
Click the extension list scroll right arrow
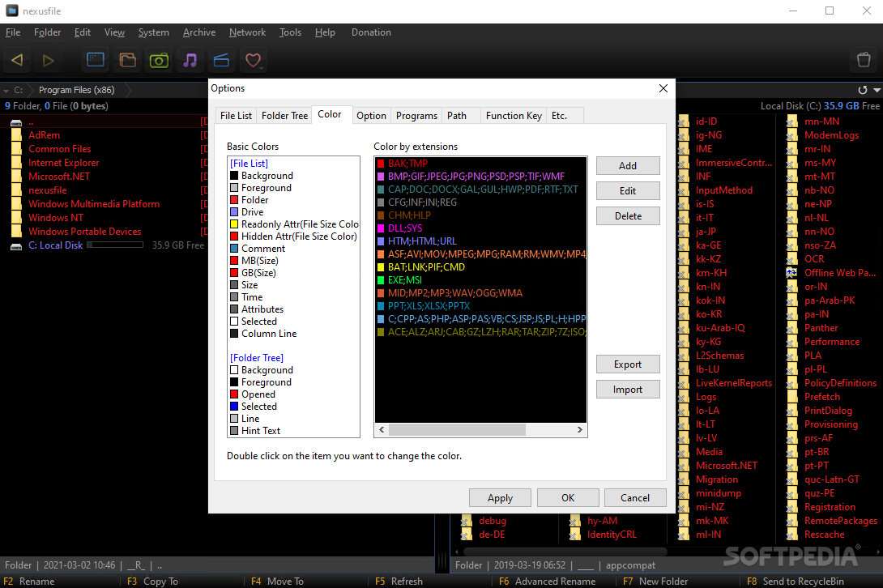579,430
